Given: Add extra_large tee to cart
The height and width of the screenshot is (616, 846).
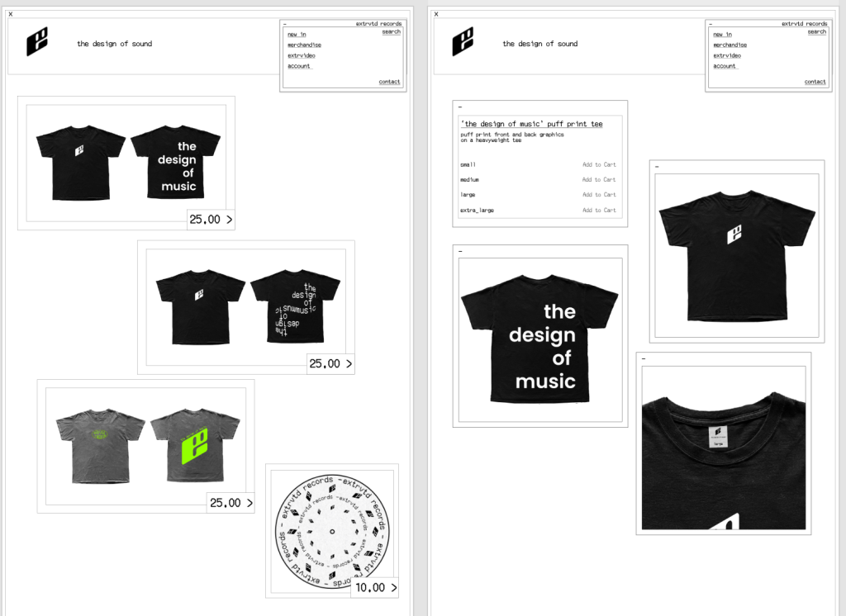Looking at the screenshot, I should 599,211.
